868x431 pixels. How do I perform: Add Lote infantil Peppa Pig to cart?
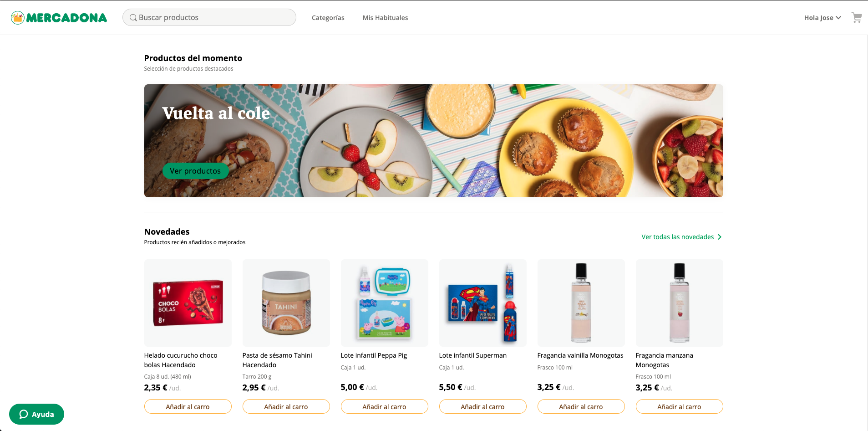pos(385,406)
